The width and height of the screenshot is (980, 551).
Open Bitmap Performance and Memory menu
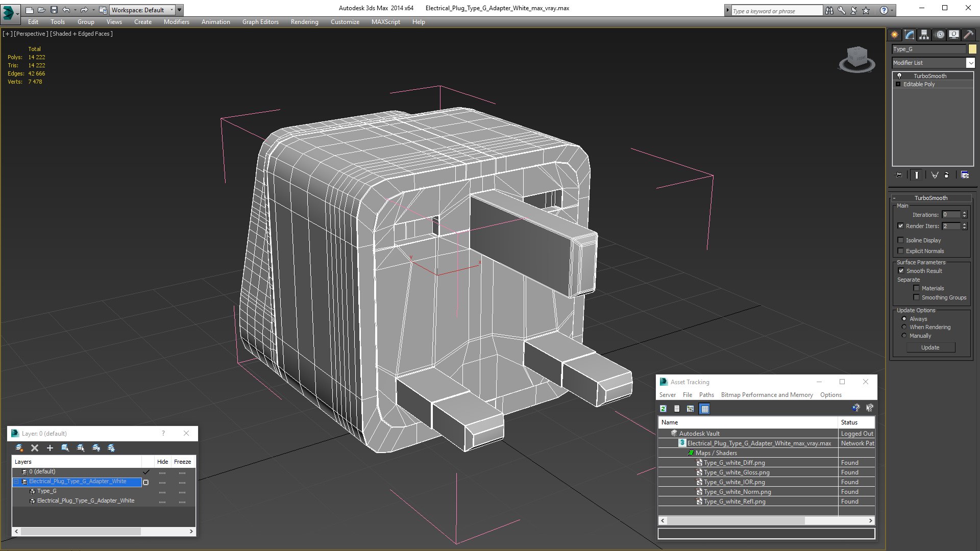[767, 395]
